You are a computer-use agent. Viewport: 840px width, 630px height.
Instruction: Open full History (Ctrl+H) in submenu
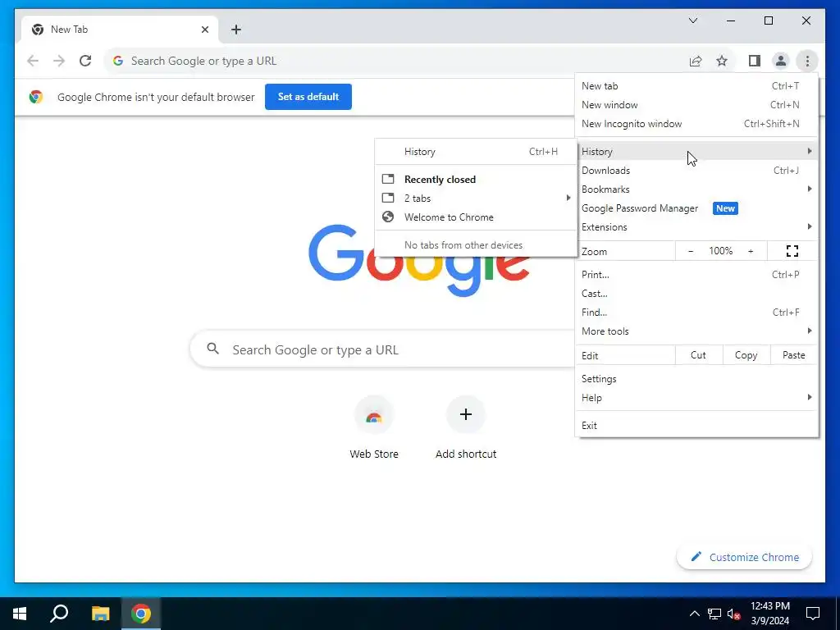pos(476,152)
